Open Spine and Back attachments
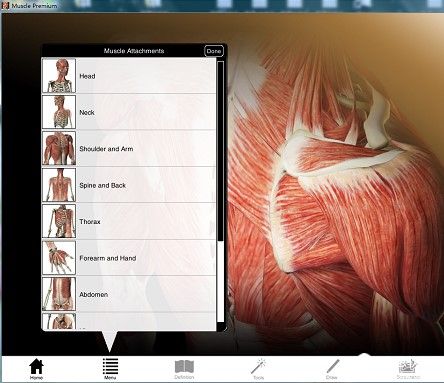444x383 pixels. click(129, 185)
